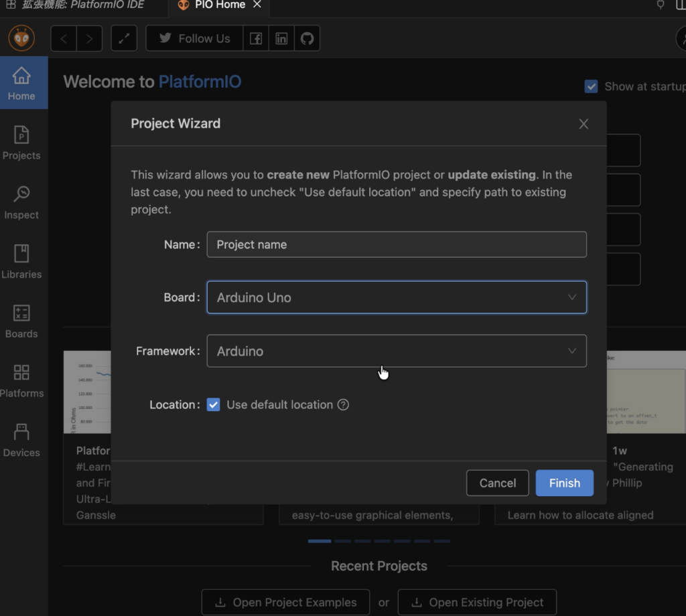Click the help icon beside default location

click(343, 404)
